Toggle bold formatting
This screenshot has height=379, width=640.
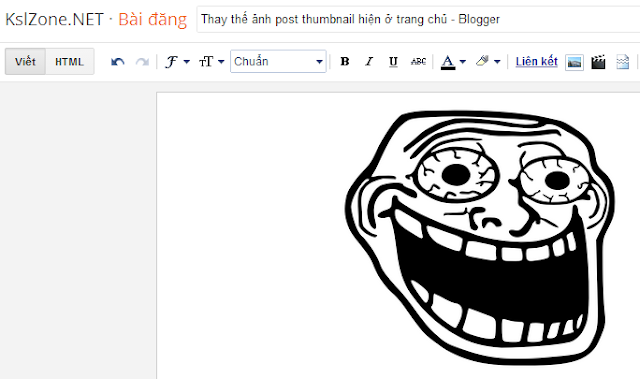pyautogui.click(x=345, y=62)
